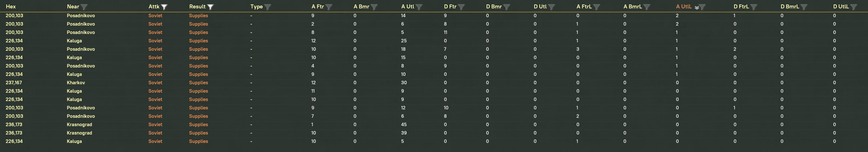Image resolution: width=868 pixels, height=152 pixels.
Task: Open the D Ftr filter funnel
Action: click(x=461, y=7)
